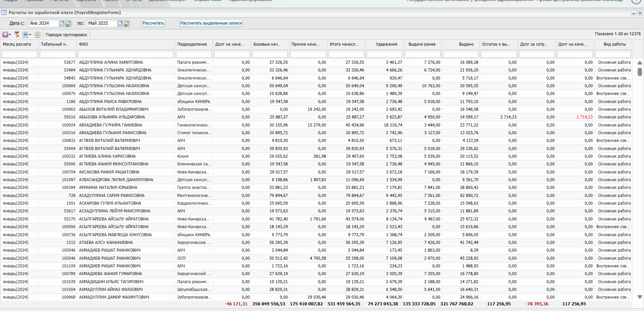The image size is (644, 311).
Task: Open the calendar picker for end date
Action: pos(120,23)
